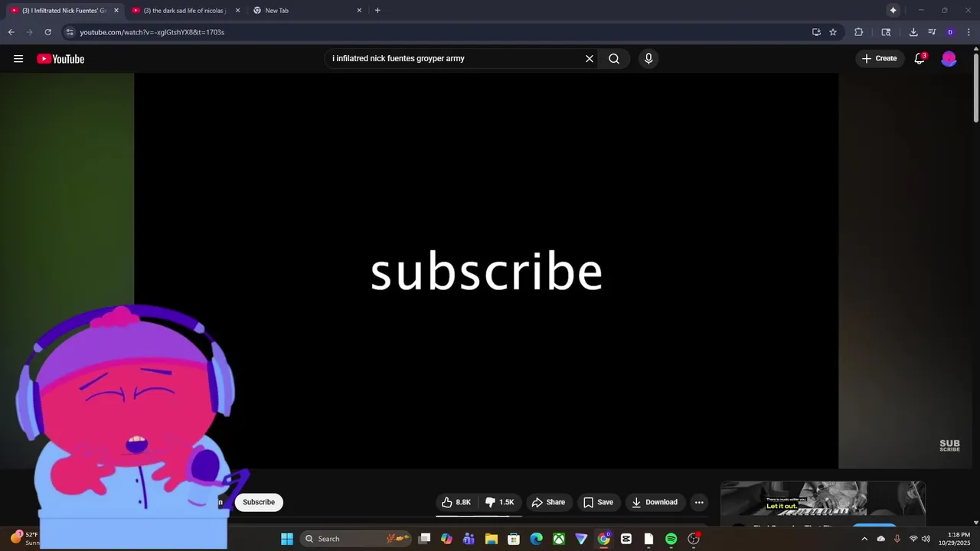The image size is (980, 551).
Task: Open weather widget showing 52°F
Action: pos(24,539)
